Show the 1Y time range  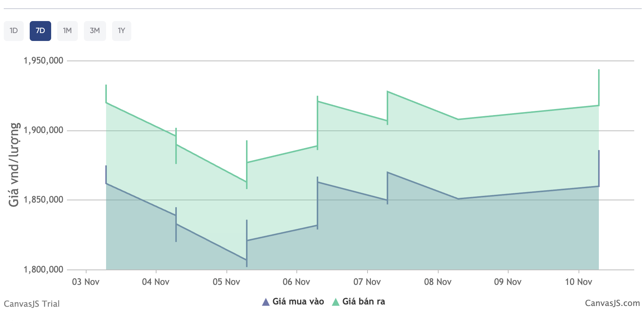tap(122, 31)
